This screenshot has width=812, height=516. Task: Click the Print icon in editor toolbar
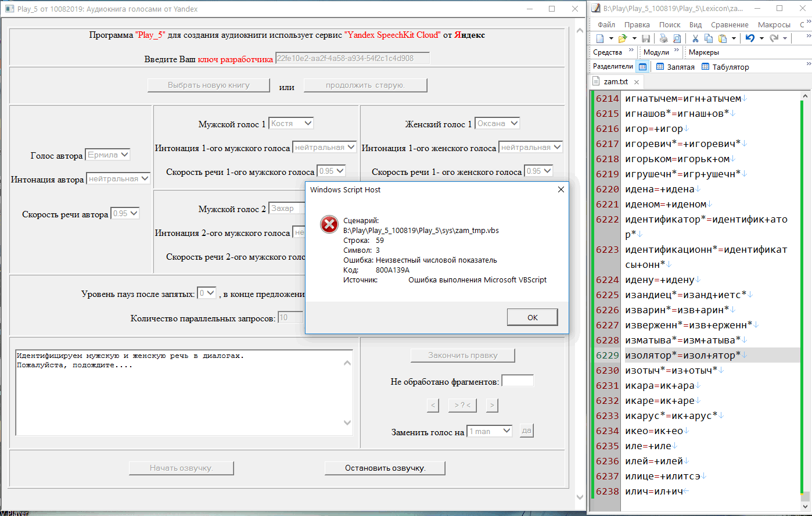(x=663, y=38)
